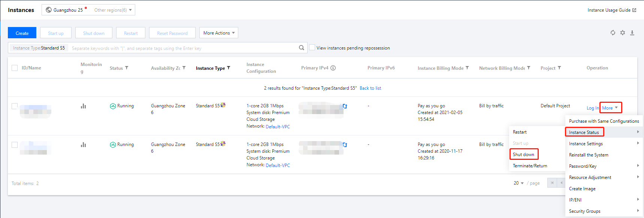Screen dimensions: 644x218
Task: Select the first instance row checkbox
Action: (15, 106)
